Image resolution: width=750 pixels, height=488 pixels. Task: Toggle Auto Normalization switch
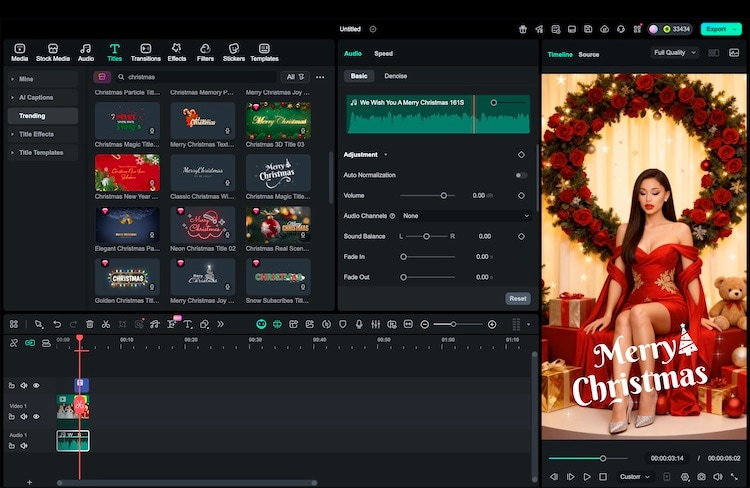point(521,175)
